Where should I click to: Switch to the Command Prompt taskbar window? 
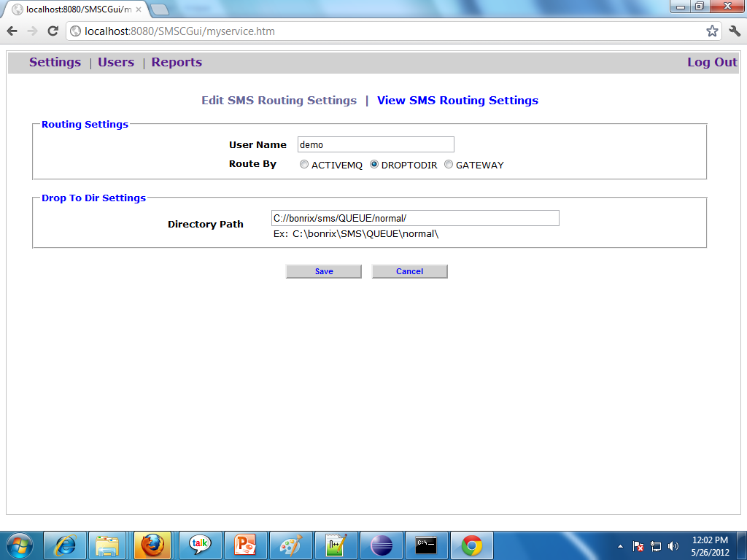pos(426,545)
